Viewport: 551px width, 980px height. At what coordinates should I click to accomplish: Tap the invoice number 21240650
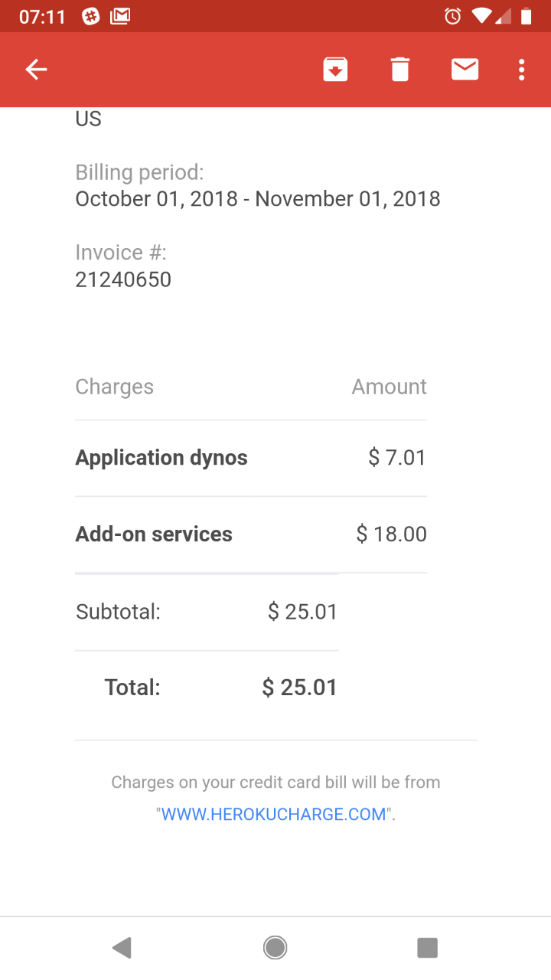(x=123, y=279)
